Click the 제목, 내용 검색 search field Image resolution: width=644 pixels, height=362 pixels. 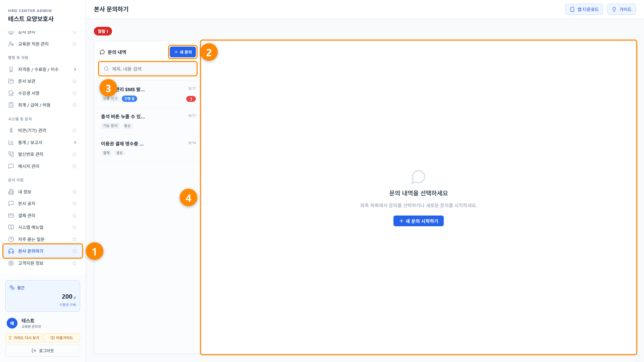(148, 69)
